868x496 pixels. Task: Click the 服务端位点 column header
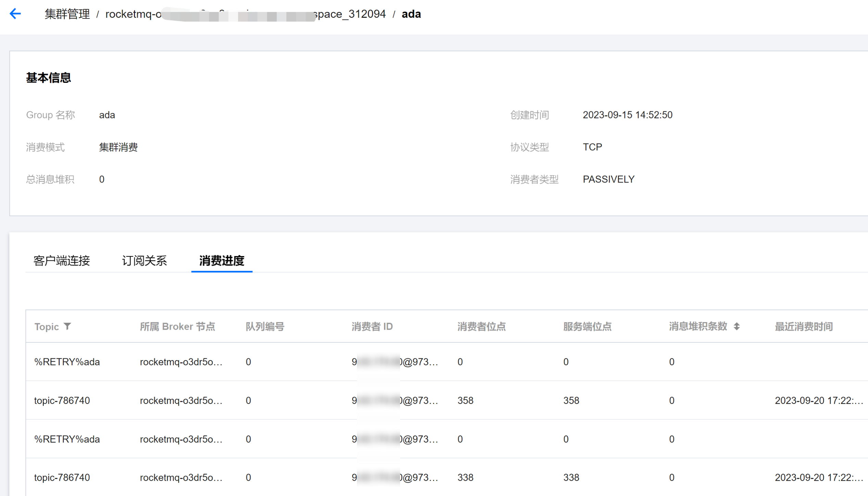coord(587,327)
